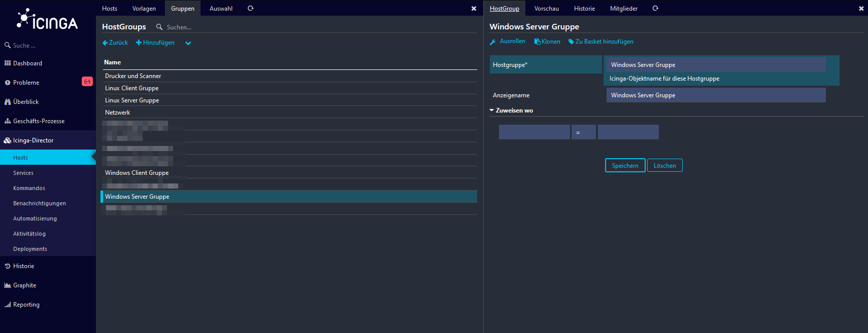Open Probleme in the sidebar

point(26,83)
